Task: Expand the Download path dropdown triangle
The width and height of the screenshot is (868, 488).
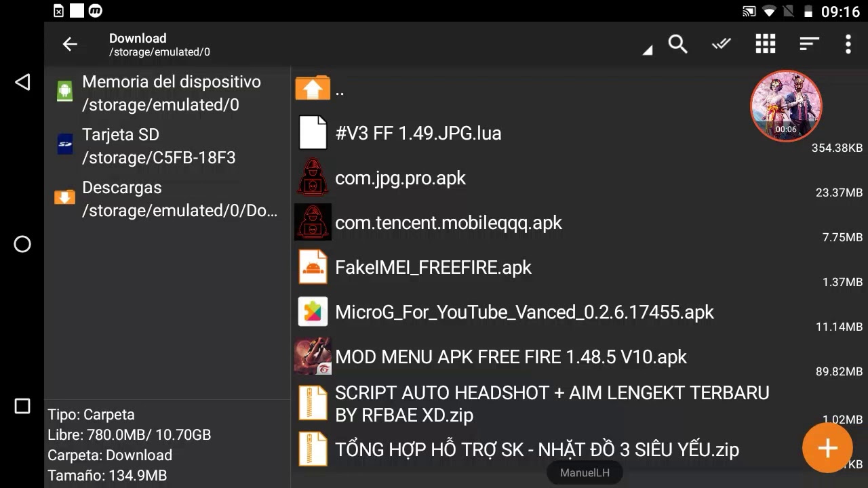Action: [x=648, y=50]
